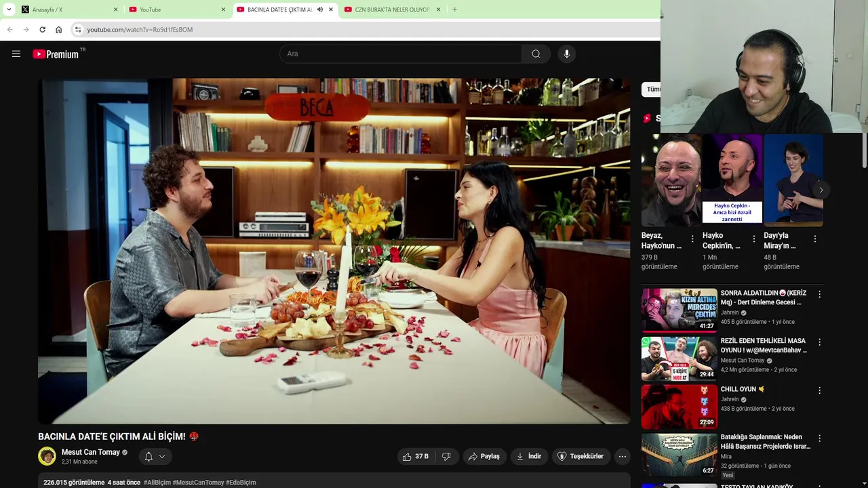Open options for Hayko Cepkin'in short

pyautogui.click(x=754, y=239)
